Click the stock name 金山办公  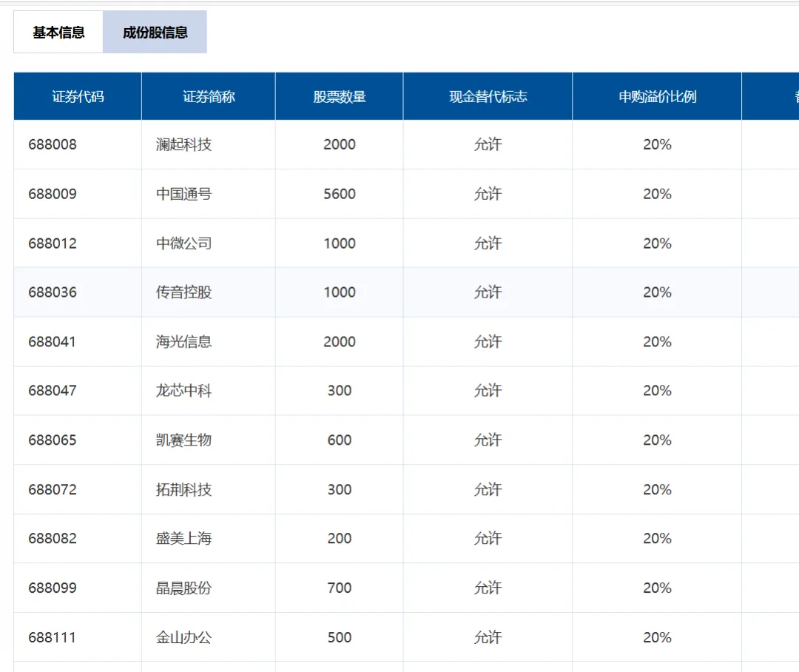[x=183, y=637]
